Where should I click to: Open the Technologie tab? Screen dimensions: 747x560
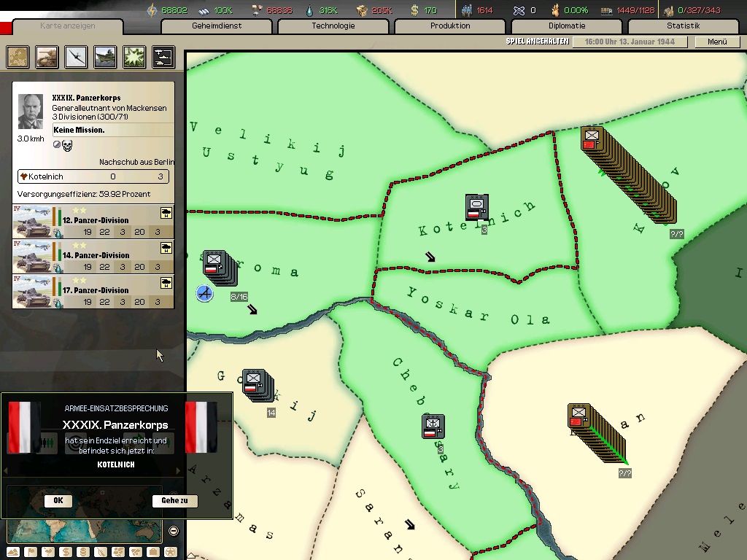tap(333, 26)
